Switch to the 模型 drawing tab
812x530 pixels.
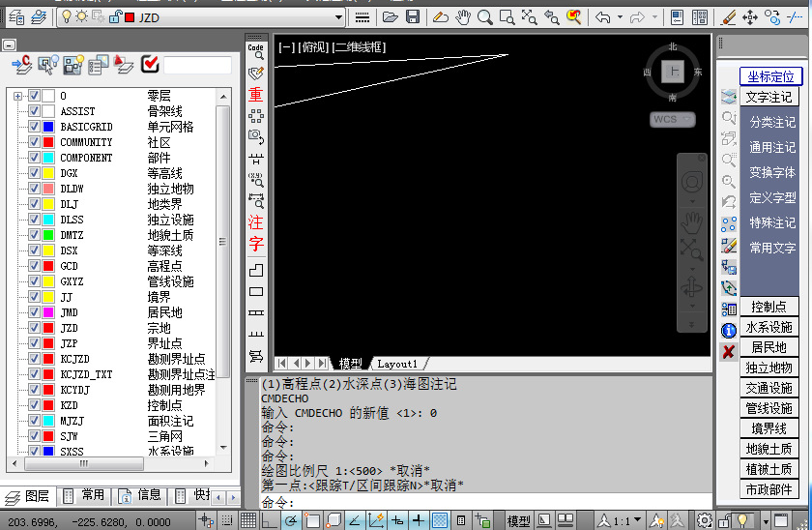[350, 364]
